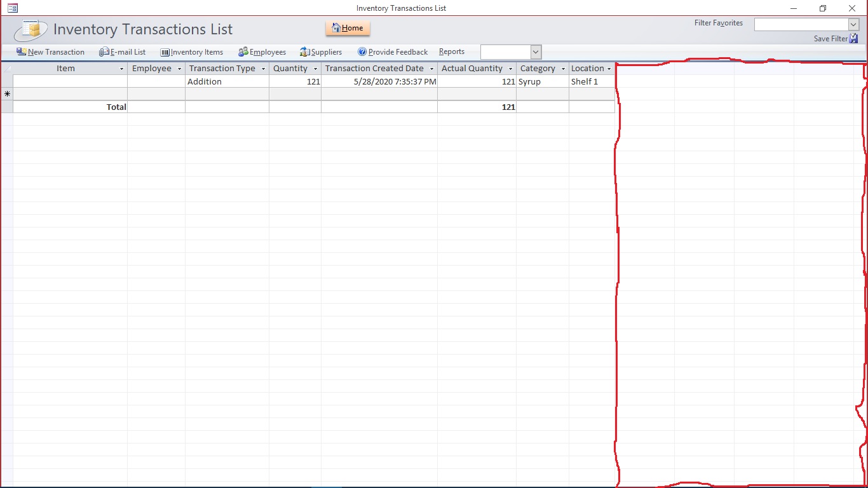This screenshot has width=868, height=488.
Task: Click the Reports label
Action: coord(452,52)
